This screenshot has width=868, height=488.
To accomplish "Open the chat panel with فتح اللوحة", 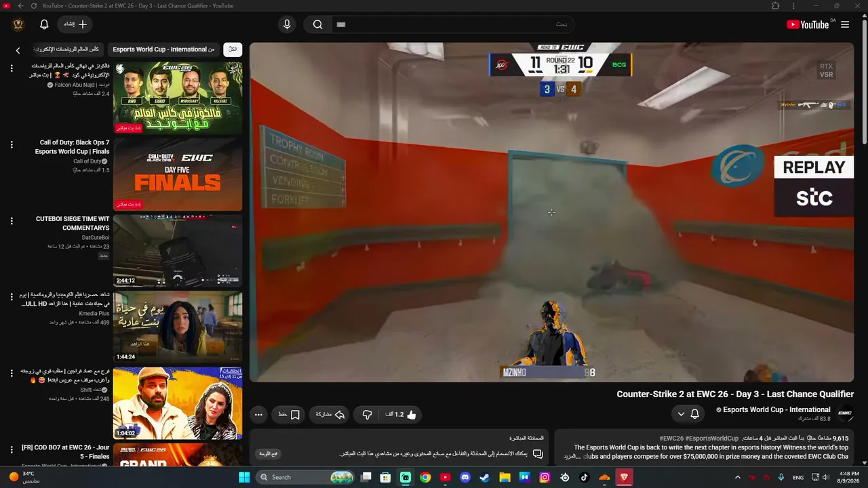I will [x=269, y=453].
